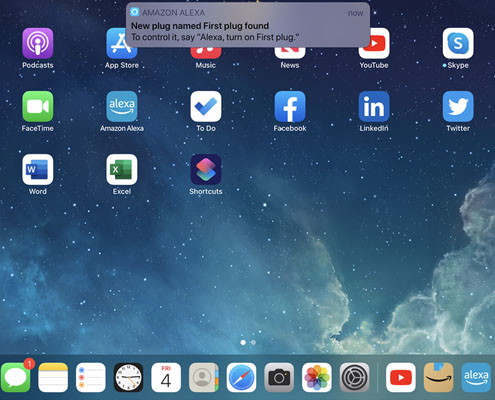Open Microsoft Word

[38, 169]
